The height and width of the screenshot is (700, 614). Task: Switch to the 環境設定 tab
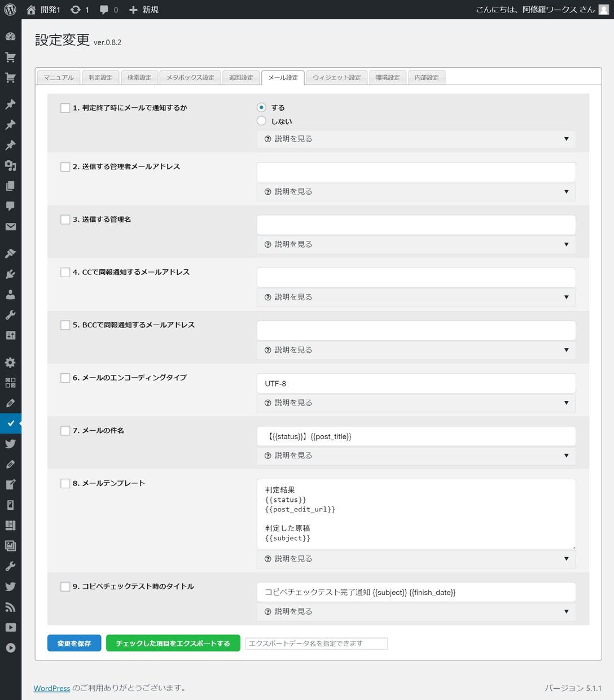coord(388,77)
